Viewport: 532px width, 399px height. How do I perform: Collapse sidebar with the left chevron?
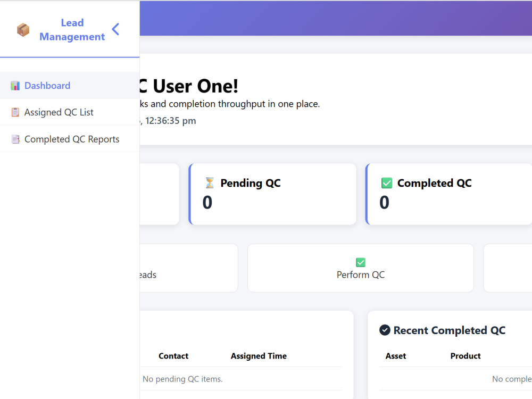[x=115, y=29]
